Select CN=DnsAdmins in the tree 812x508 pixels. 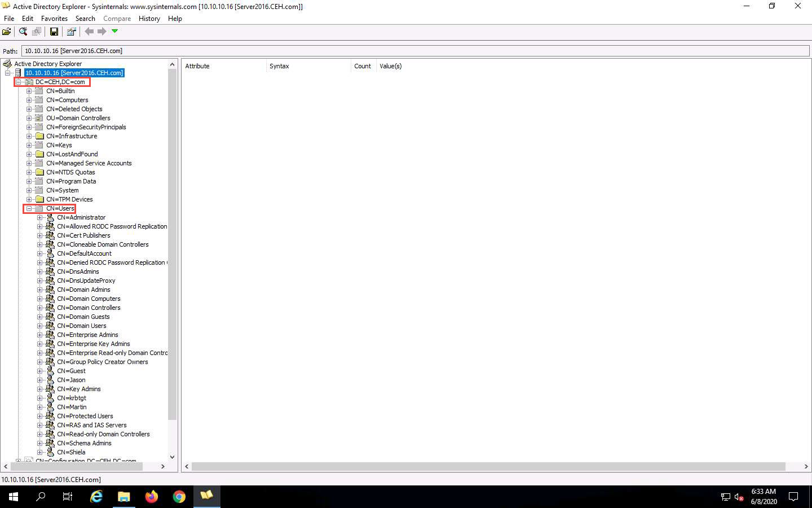click(78, 271)
